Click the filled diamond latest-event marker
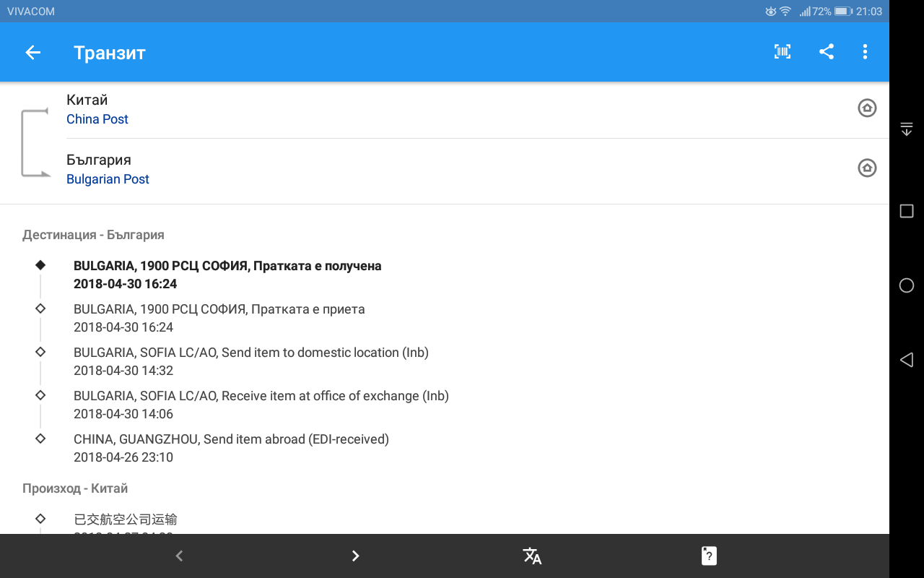This screenshot has height=578, width=924. pyautogui.click(x=40, y=265)
